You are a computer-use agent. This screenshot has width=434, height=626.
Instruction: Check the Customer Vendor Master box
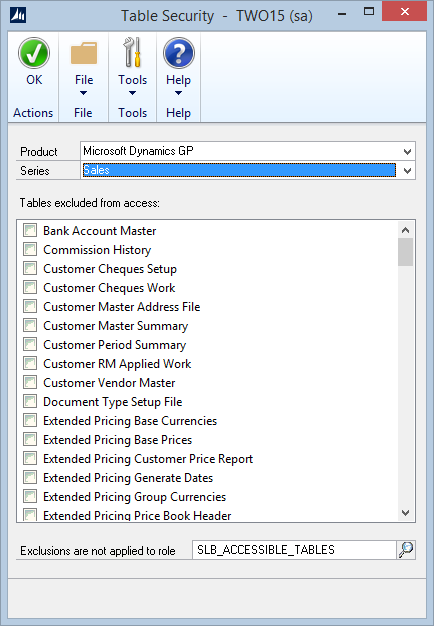(x=30, y=382)
